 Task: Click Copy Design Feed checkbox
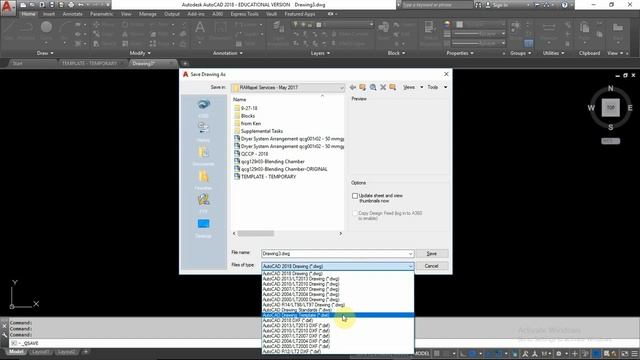(355, 213)
